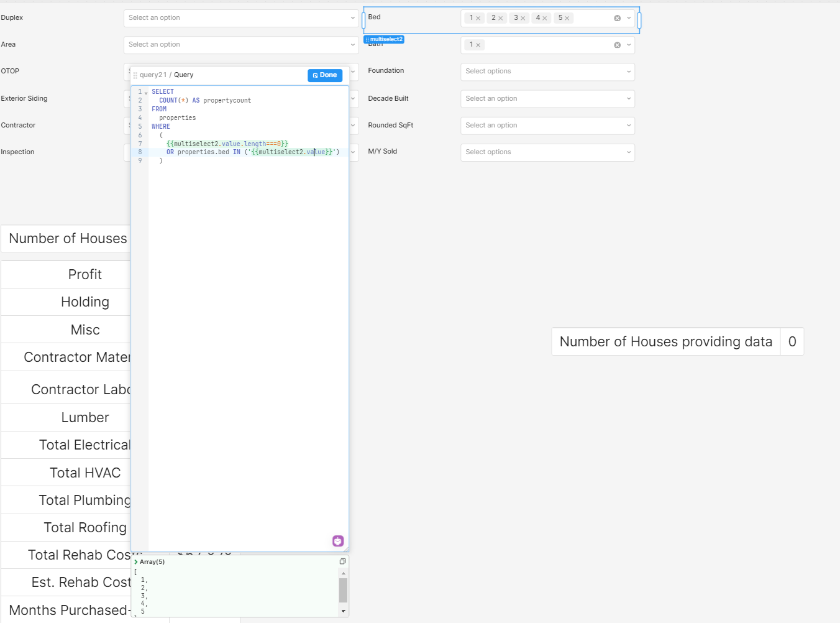Grab the query21 popup drag handle
840x623 pixels.
(135, 75)
